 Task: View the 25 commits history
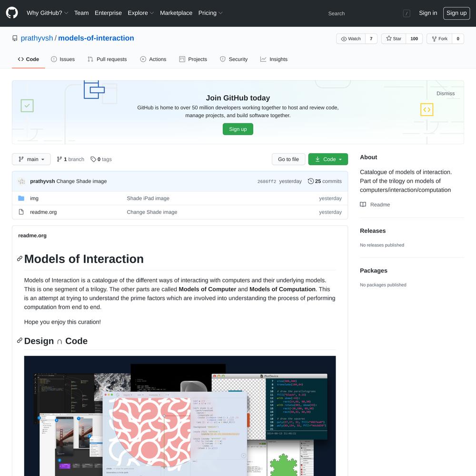(x=325, y=181)
